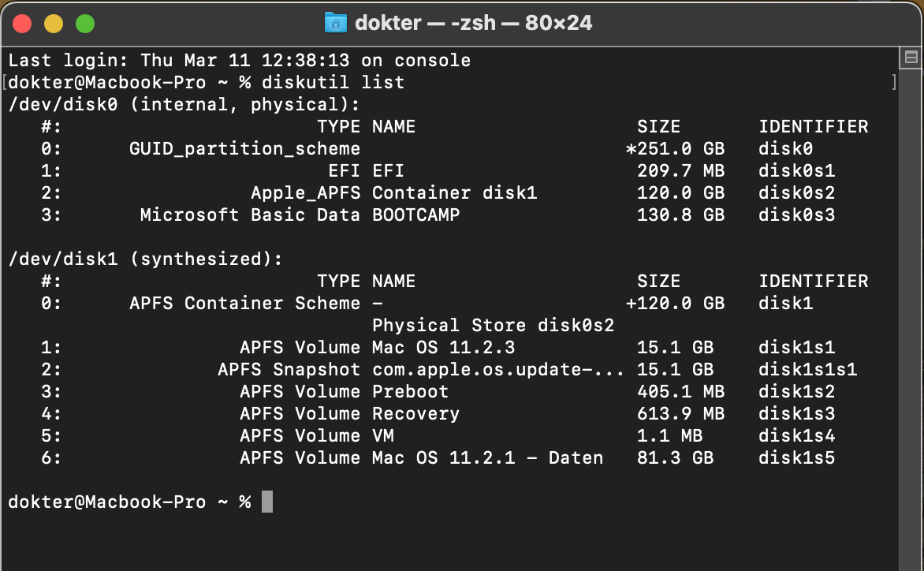Screen dimensions: 924x571
Task: Click the "Last login" line of text
Action: click(239, 61)
